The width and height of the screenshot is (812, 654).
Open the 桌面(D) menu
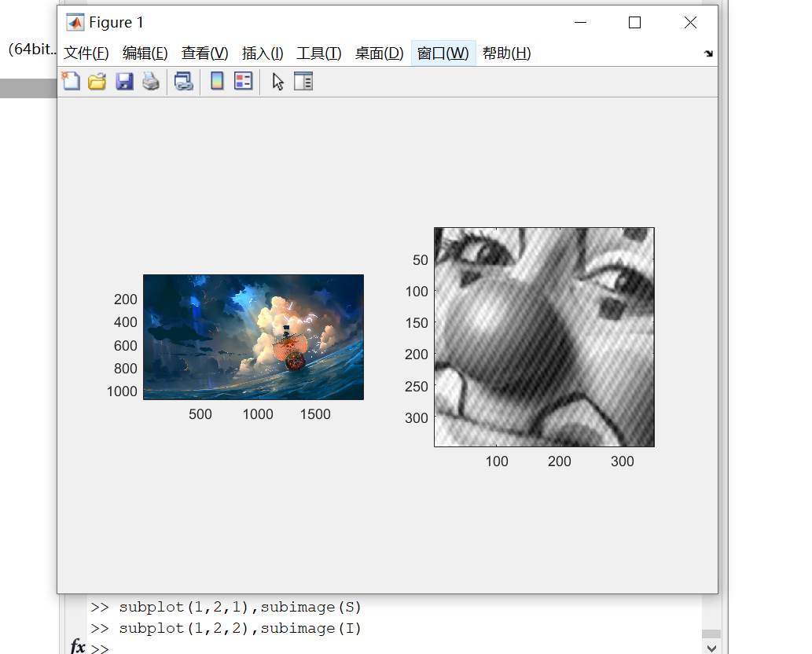pos(379,53)
